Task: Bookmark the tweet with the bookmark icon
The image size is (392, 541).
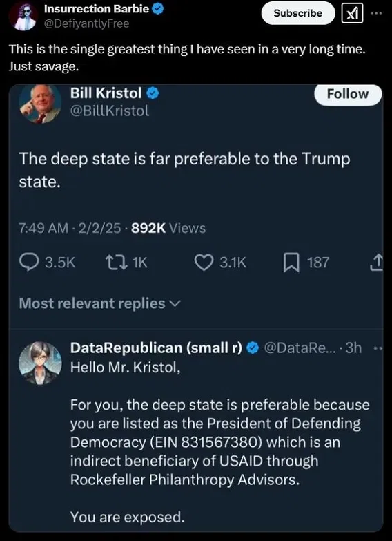Action: click(289, 263)
